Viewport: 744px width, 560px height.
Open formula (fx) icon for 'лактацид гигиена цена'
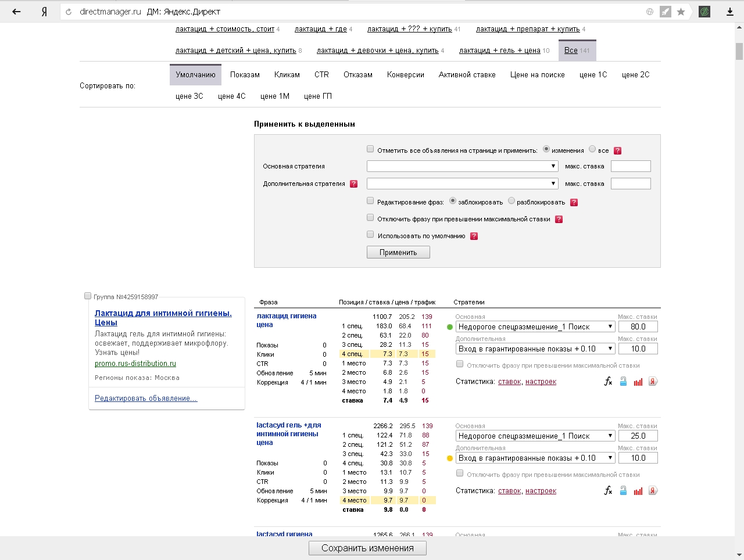tap(608, 382)
